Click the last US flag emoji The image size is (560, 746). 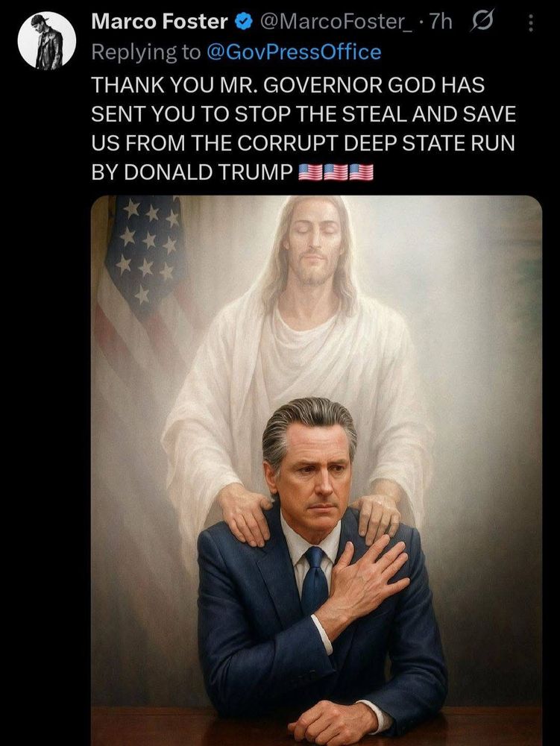click(362, 172)
